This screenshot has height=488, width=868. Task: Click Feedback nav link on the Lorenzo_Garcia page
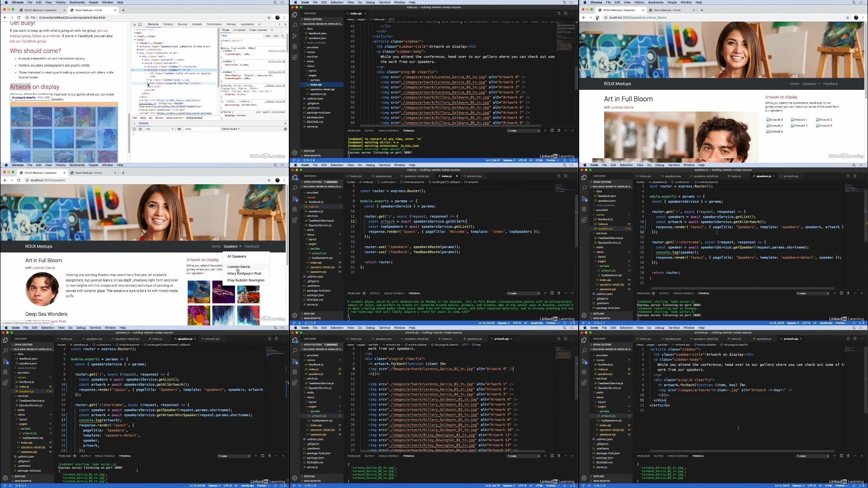(830, 84)
